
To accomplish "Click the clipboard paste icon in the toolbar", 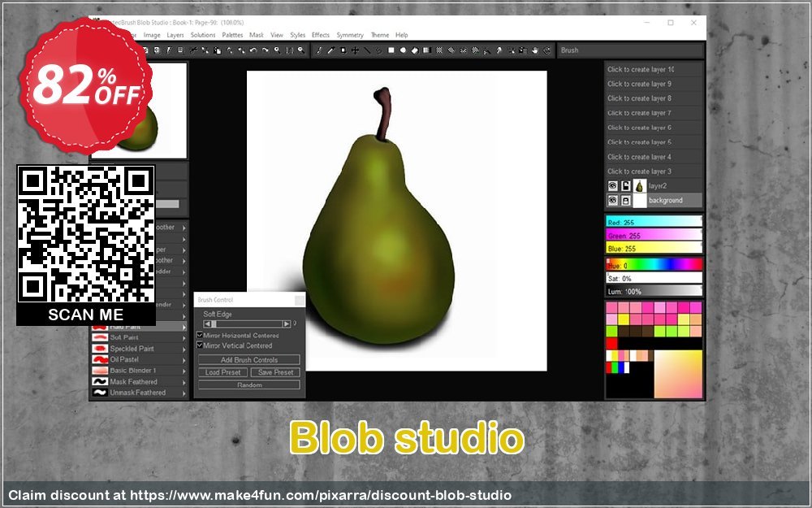I will 217,50.
